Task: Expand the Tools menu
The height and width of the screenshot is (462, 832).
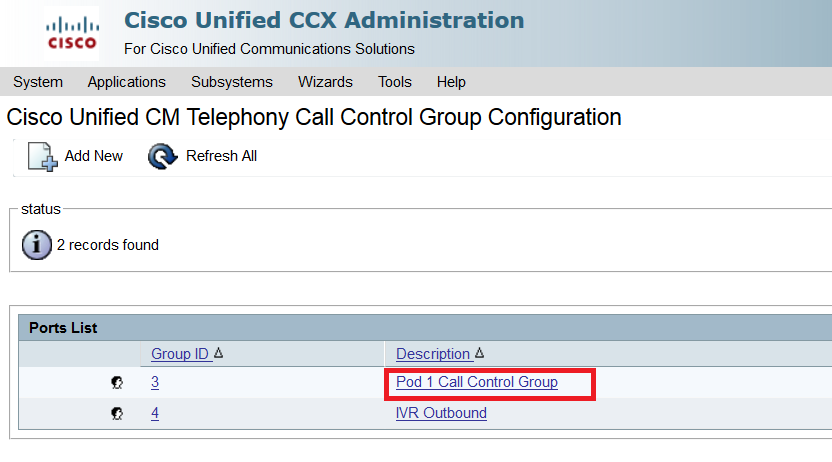Action: (395, 82)
